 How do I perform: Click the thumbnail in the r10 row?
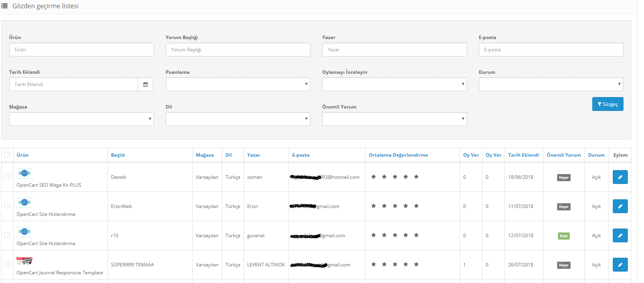[24, 232]
